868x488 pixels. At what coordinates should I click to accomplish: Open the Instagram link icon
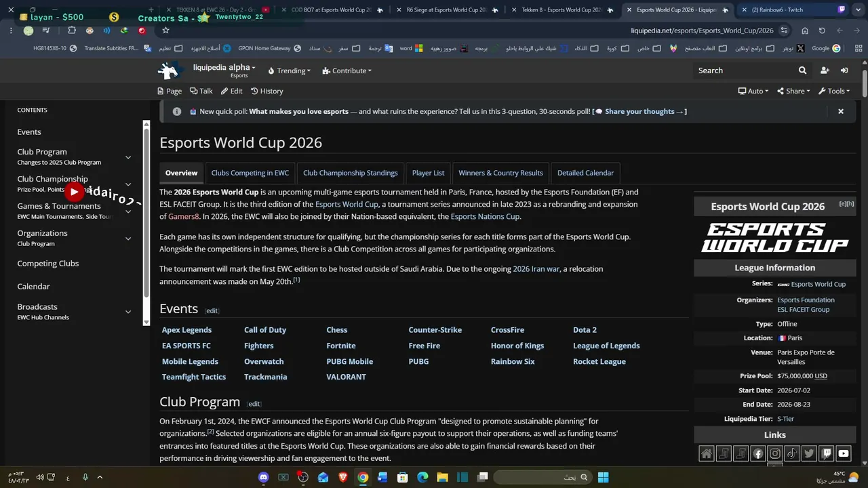(775, 453)
